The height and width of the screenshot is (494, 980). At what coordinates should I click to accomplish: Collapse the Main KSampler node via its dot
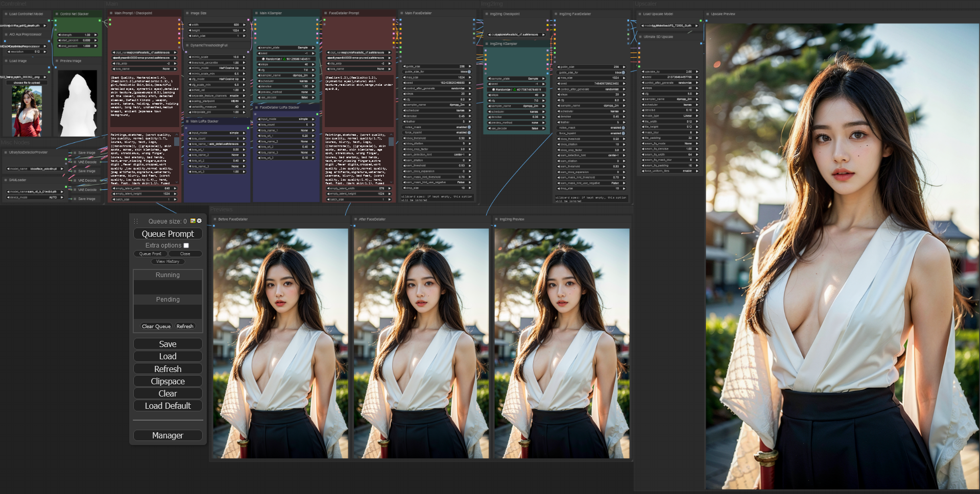pyautogui.click(x=256, y=13)
